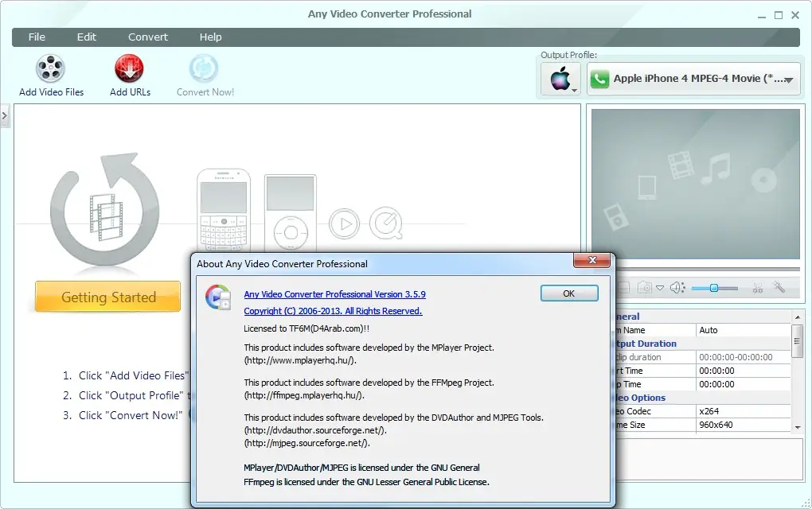The image size is (812, 509).
Task: Click the Output Profile: label
Action: pos(568,55)
